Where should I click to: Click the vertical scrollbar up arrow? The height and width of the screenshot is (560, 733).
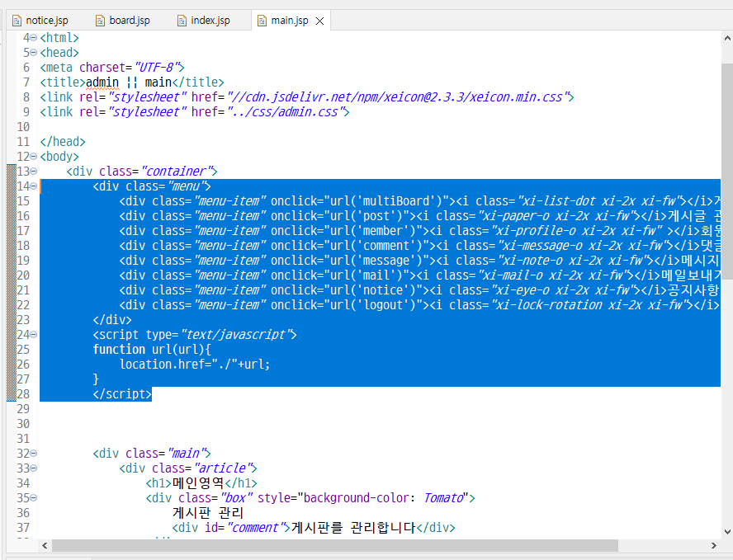[727, 39]
